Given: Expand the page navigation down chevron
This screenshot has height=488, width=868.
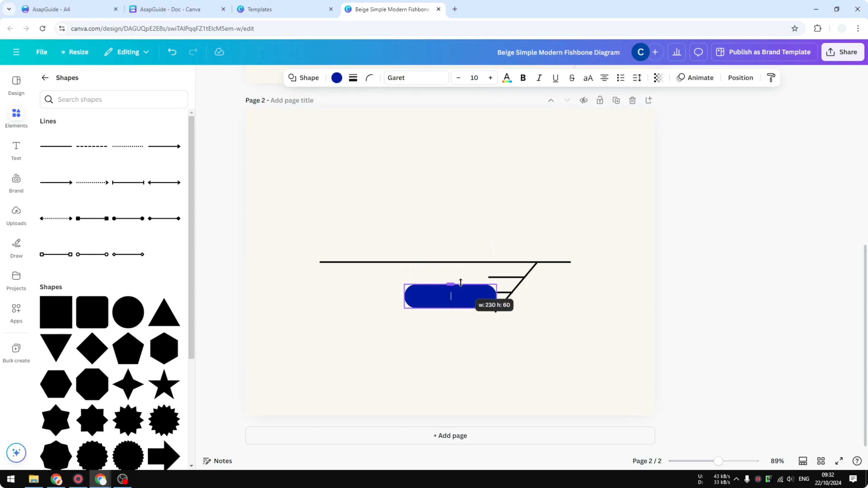Looking at the screenshot, I should point(567,100).
